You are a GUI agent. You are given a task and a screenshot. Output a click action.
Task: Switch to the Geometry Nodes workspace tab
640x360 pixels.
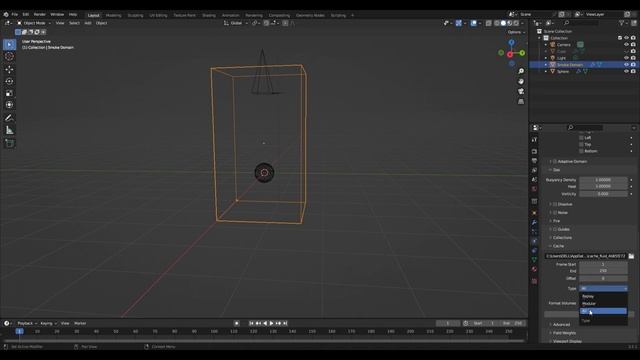[310, 16]
